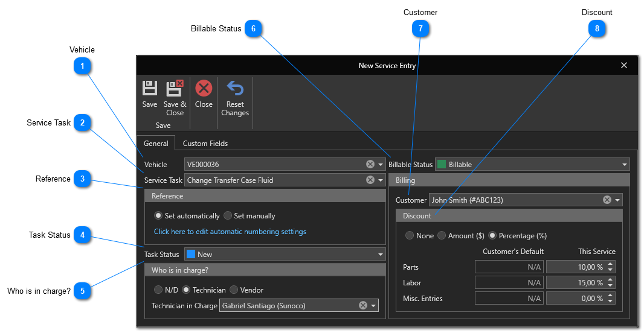Click the red Close icon in toolbar
The image size is (644, 333).
point(204,89)
